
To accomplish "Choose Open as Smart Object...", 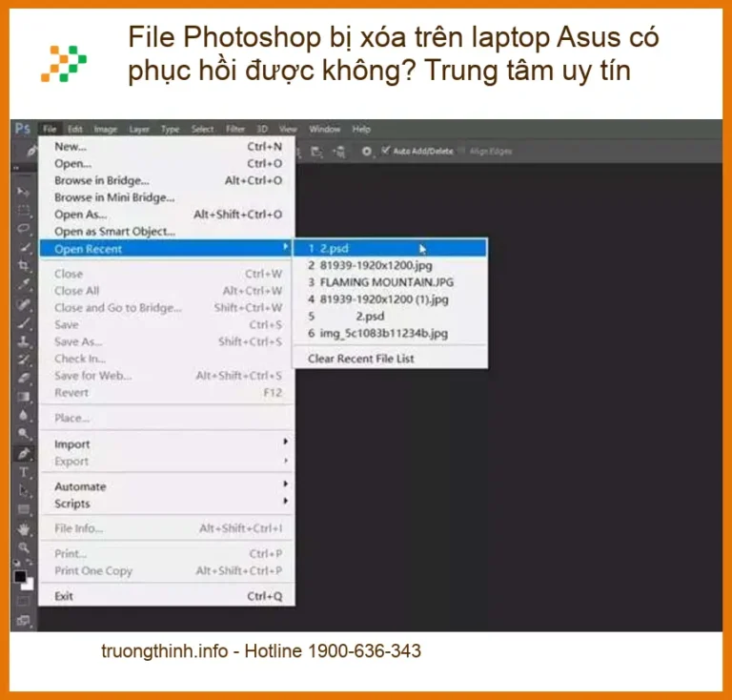I will coord(167,231).
